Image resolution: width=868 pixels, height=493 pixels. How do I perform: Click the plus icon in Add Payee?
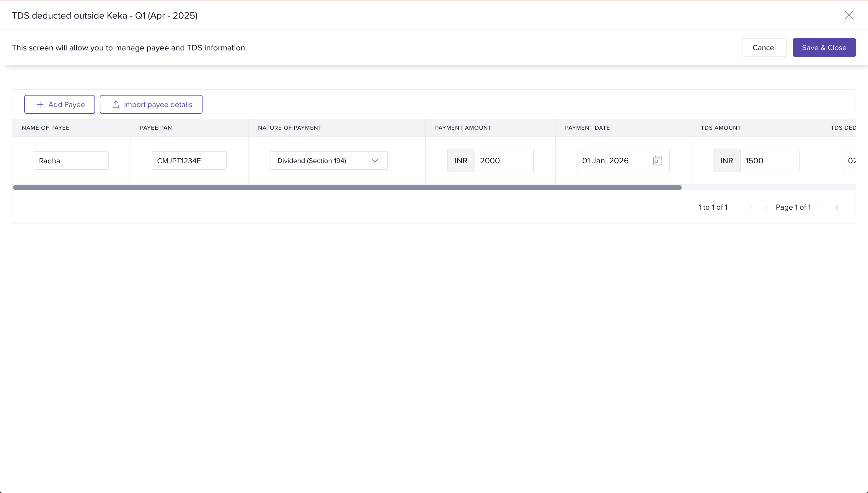click(40, 104)
